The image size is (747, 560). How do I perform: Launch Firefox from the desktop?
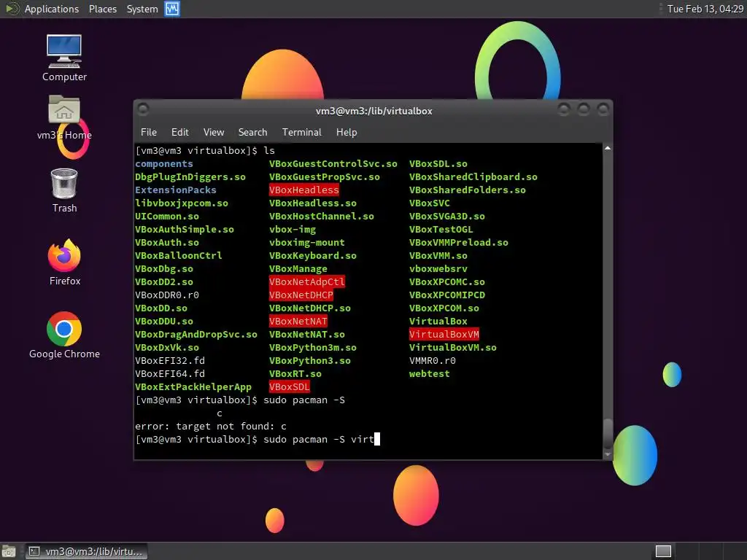point(64,262)
